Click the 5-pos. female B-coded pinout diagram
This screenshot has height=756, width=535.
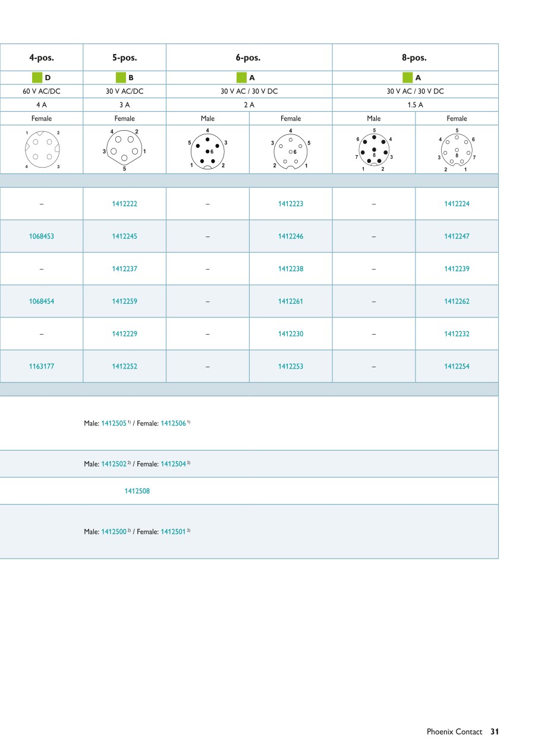(x=124, y=150)
